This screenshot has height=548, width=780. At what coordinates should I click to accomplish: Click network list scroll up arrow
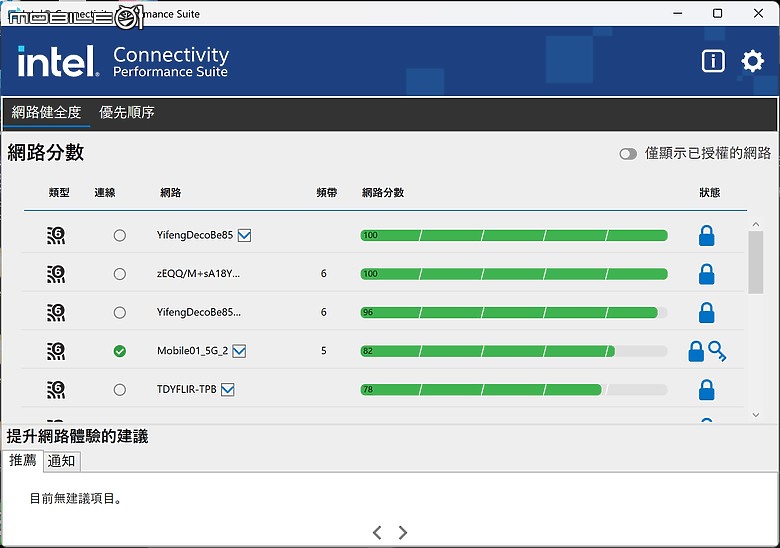click(756, 224)
